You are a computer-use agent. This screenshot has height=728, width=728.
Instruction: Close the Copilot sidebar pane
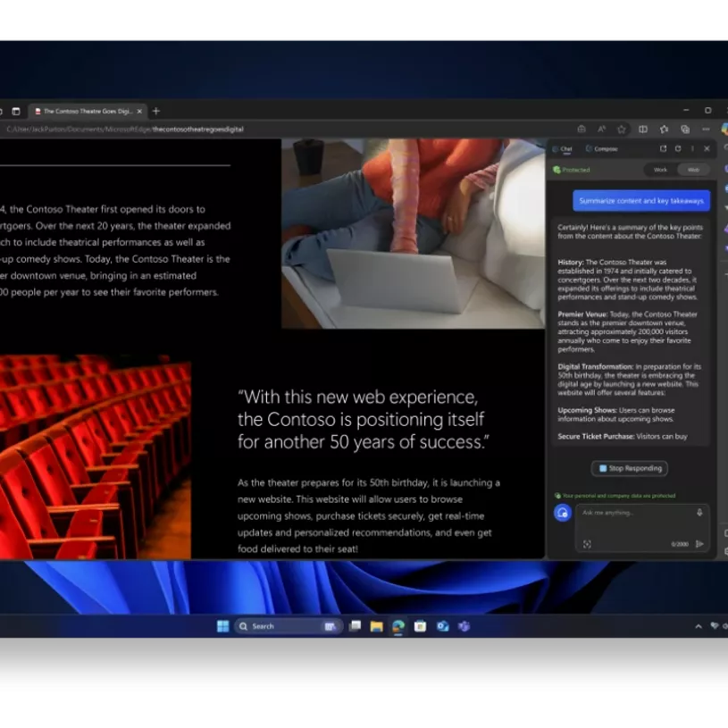pyautogui.click(x=707, y=148)
